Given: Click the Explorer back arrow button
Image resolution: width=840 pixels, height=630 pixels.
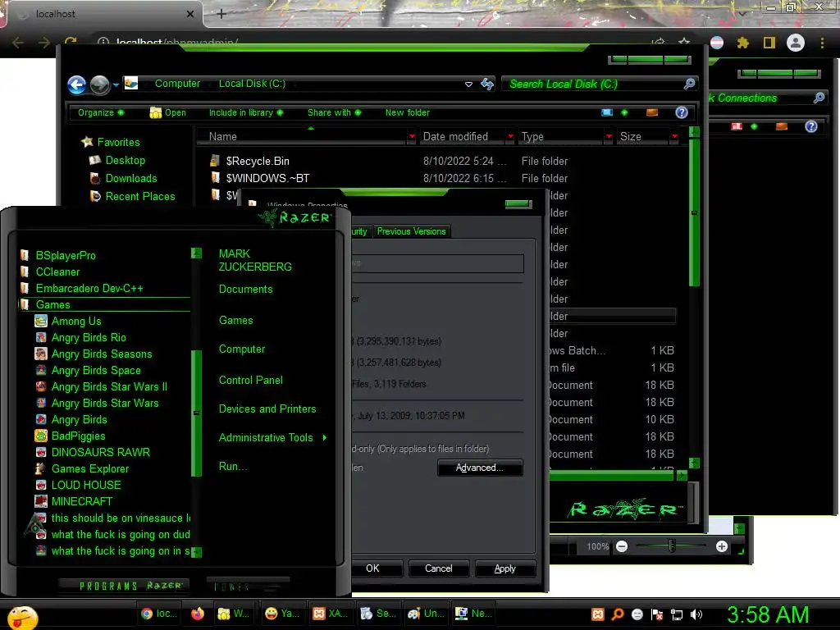Looking at the screenshot, I should (x=76, y=84).
